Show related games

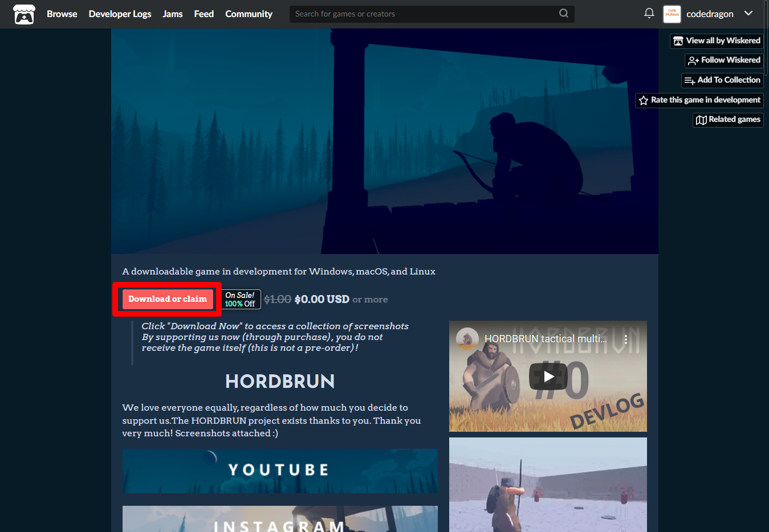click(728, 120)
